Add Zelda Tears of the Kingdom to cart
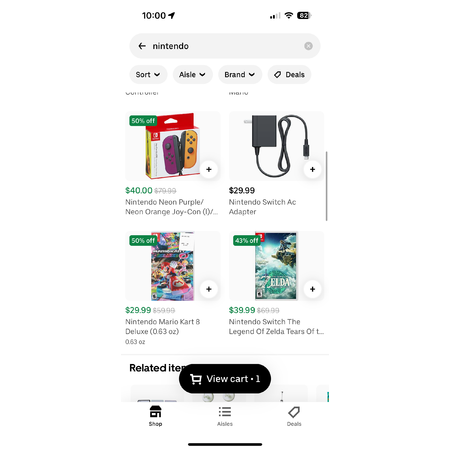Image resolution: width=450 pixels, height=450 pixels. 312,289
